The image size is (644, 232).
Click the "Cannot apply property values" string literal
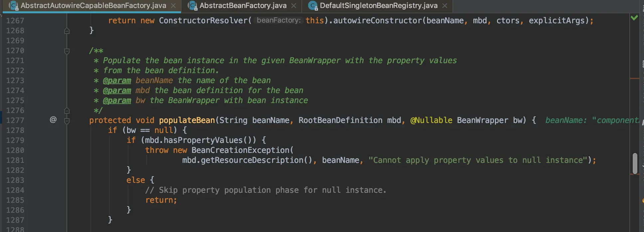478,160
